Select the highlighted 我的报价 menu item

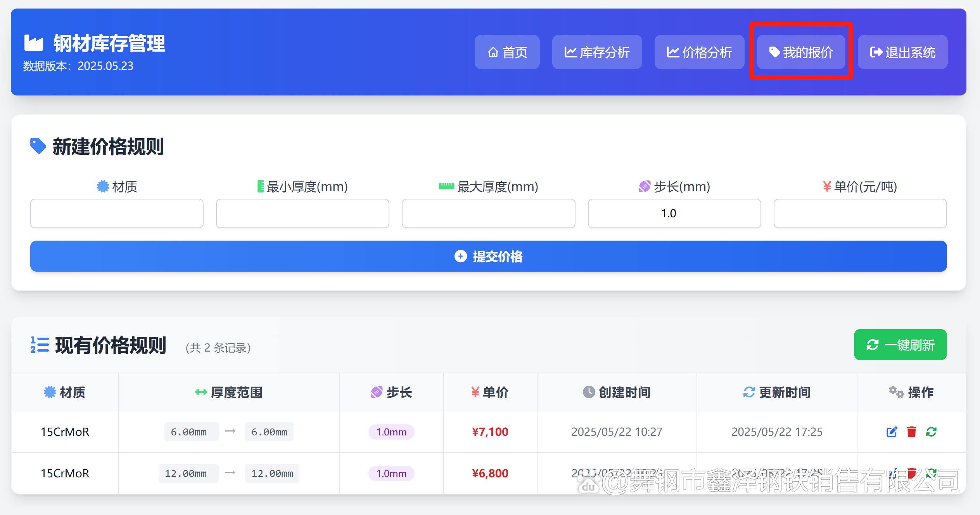point(801,52)
